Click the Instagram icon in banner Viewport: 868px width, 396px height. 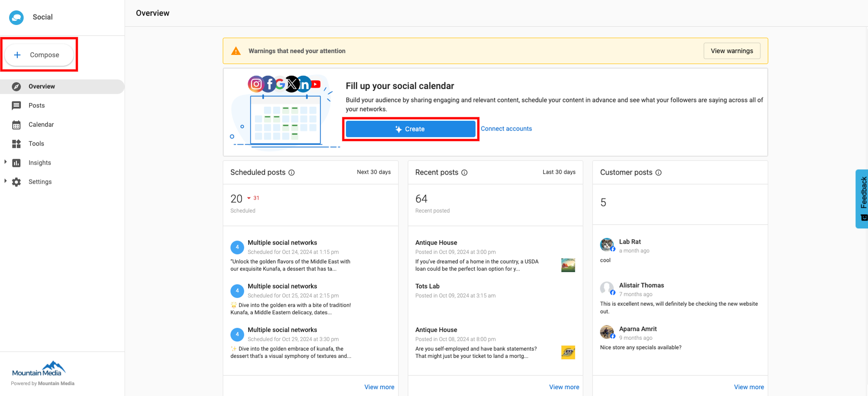[x=256, y=84]
